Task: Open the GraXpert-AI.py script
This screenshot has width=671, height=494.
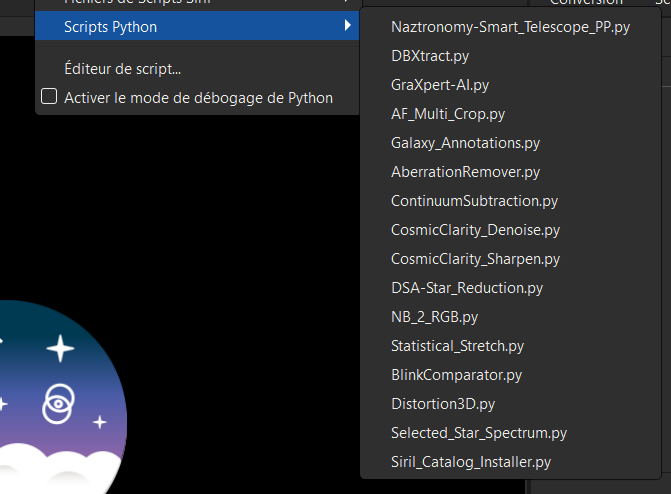Action: [x=440, y=85]
